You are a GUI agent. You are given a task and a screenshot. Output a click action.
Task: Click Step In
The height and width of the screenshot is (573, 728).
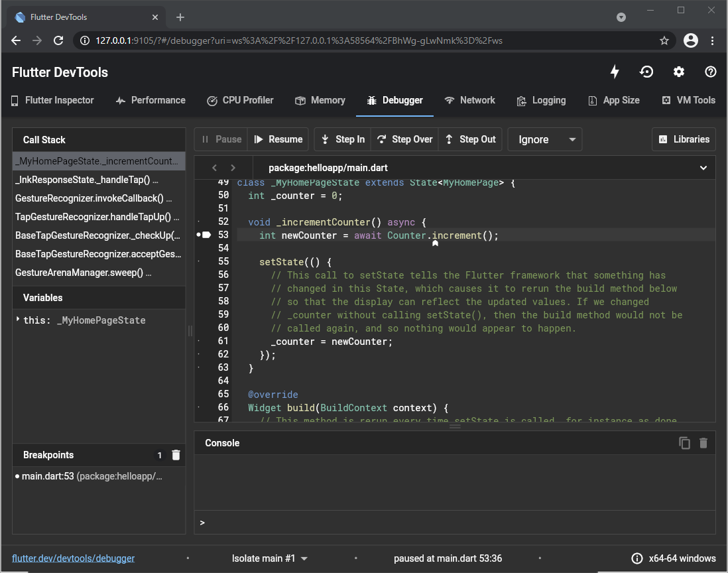pyautogui.click(x=343, y=139)
